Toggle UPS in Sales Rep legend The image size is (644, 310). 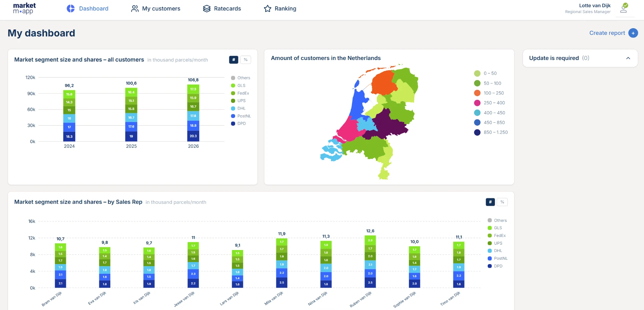495,243
